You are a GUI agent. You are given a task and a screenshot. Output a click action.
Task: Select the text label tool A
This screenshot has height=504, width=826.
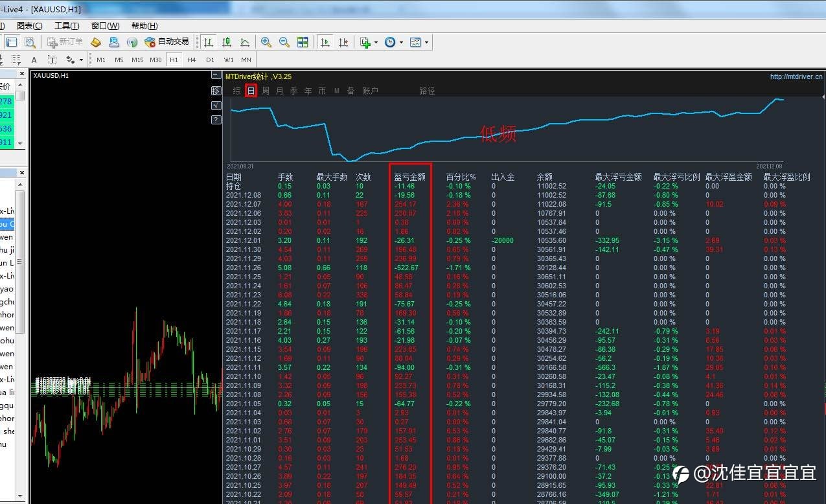34,60
